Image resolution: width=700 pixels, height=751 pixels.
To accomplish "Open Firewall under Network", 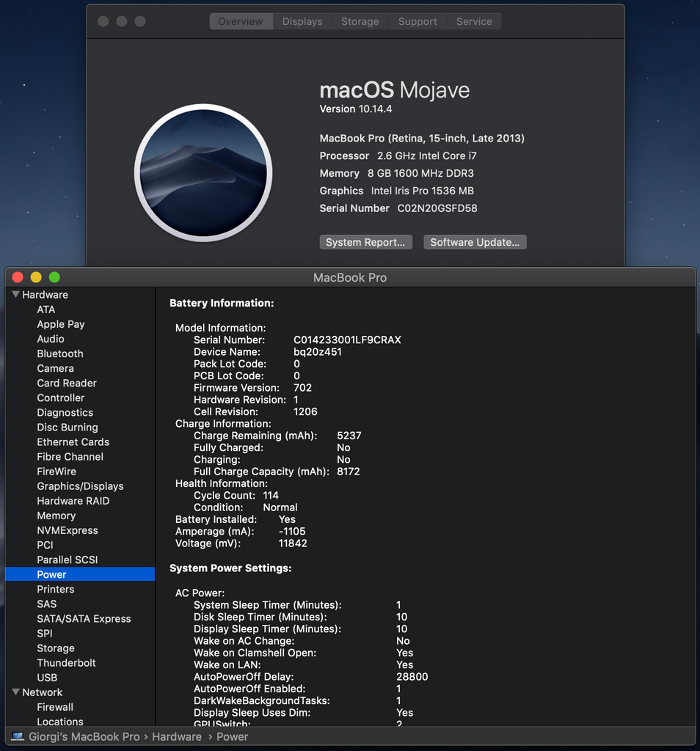I will [55, 707].
